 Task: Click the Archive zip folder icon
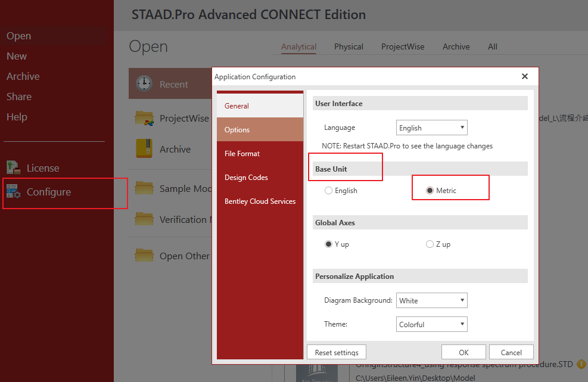click(144, 148)
